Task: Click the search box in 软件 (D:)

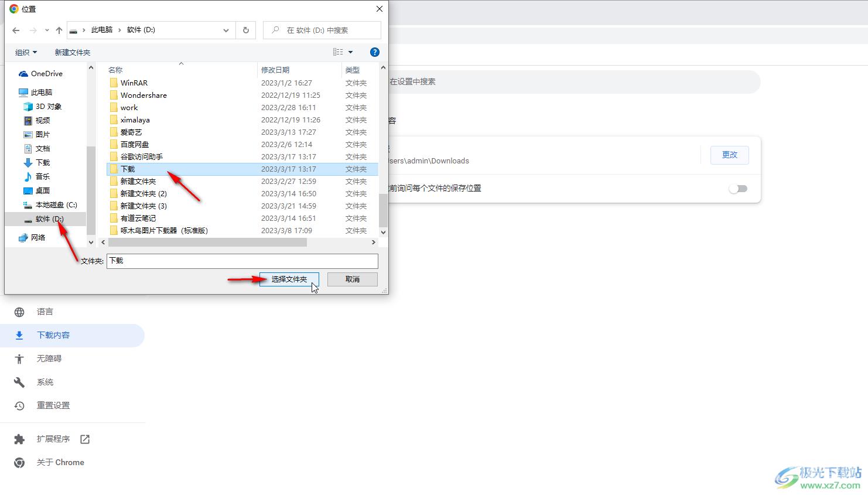Action: pyautogui.click(x=322, y=30)
